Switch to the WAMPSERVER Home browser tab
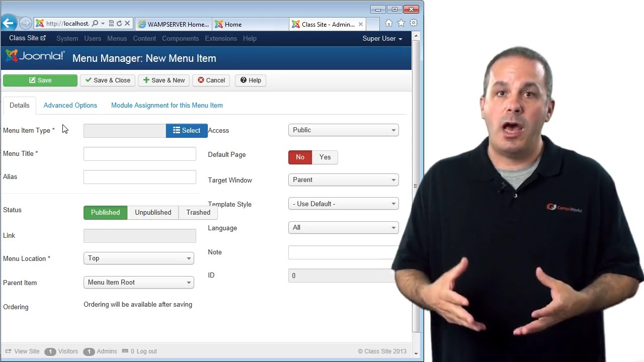Image resolution: width=644 pixels, height=362 pixels. (174, 24)
